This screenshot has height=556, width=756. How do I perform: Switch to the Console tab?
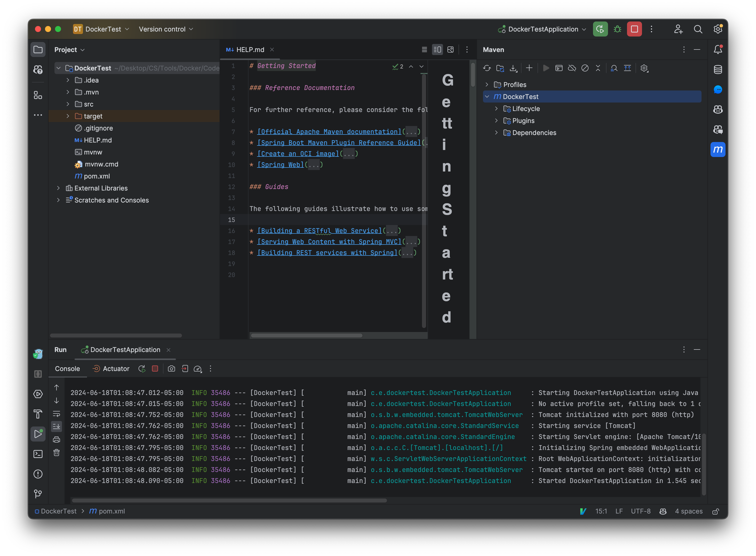tap(67, 369)
